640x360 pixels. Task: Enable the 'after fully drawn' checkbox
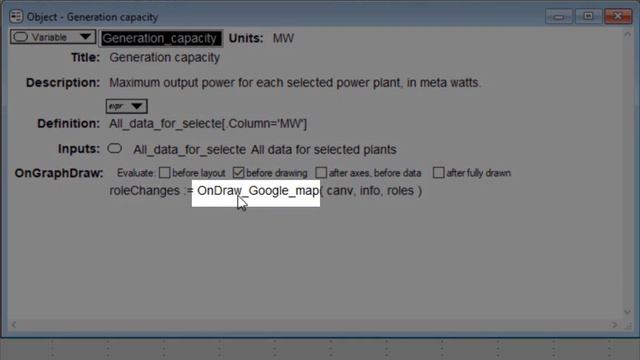[438, 173]
